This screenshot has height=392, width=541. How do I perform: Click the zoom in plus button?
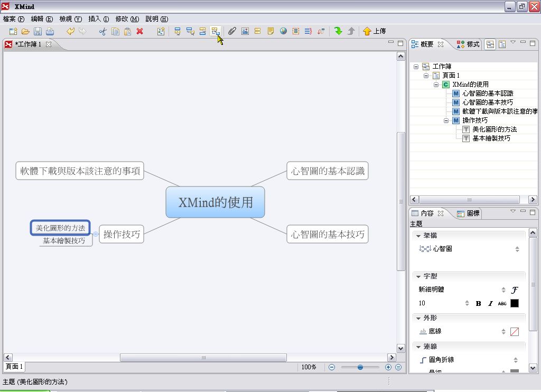[x=388, y=367]
